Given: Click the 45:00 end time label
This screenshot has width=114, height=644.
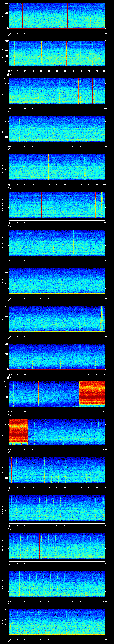Looking at the screenshot, I should pos(105,525).
